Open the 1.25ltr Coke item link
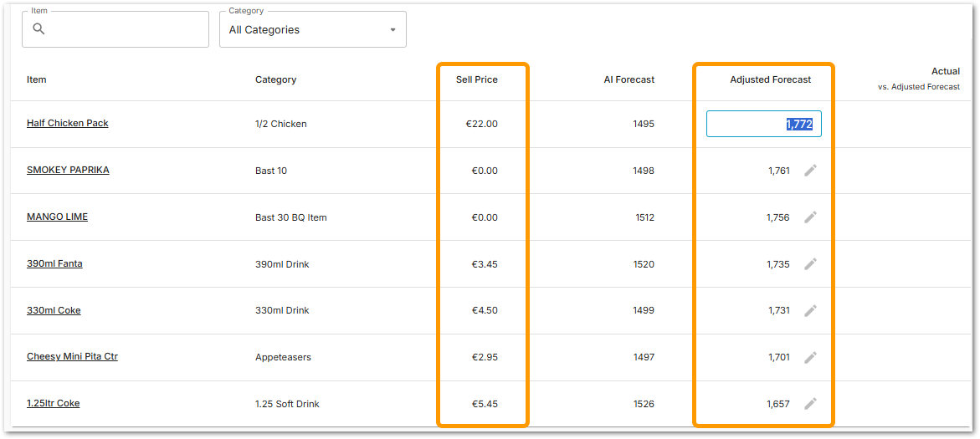This screenshot has width=980, height=439. coord(53,403)
